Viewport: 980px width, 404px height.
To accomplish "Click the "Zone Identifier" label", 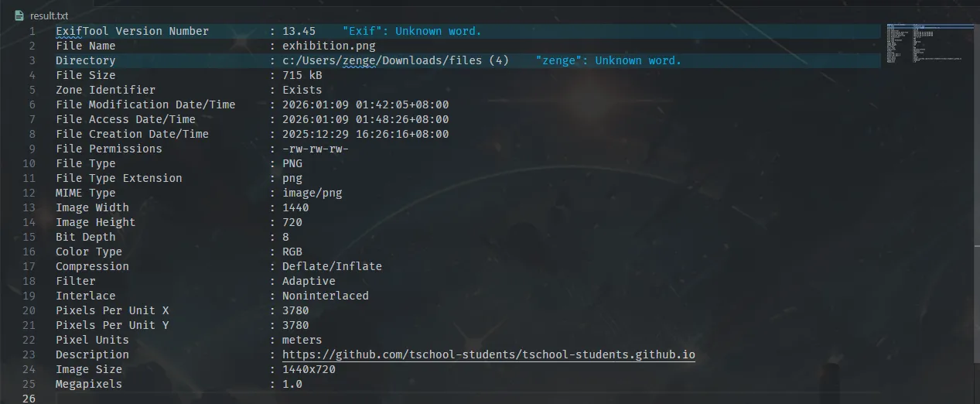I will (105, 90).
